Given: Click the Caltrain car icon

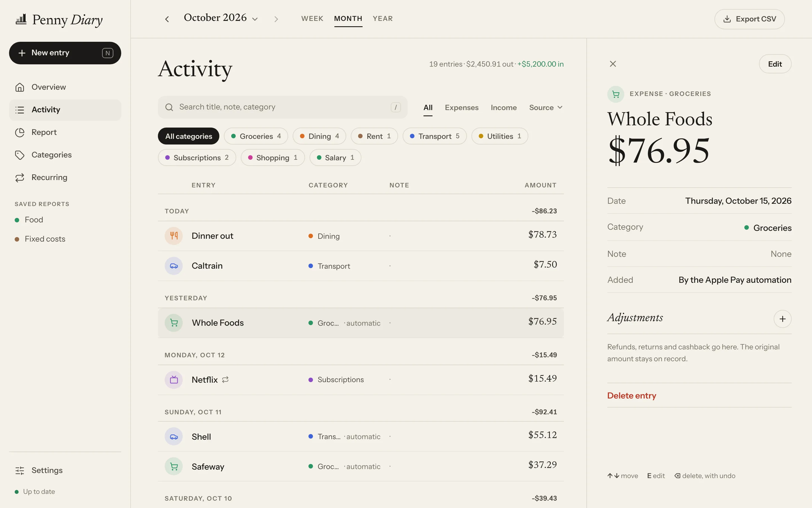Looking at the screenshot, I should (173, 266).
